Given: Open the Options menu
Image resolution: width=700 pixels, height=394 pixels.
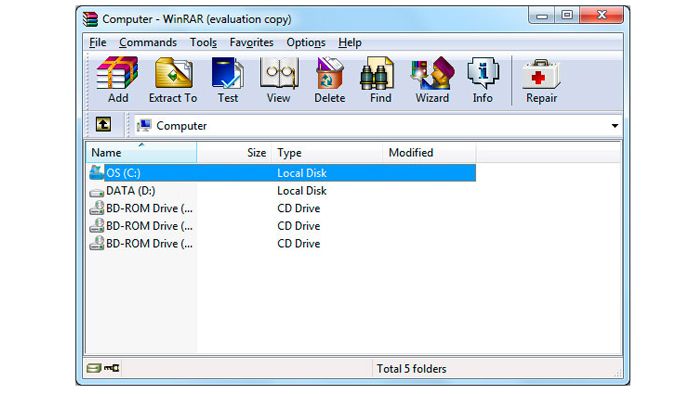Looking at the screenshot, I should 306,42.
